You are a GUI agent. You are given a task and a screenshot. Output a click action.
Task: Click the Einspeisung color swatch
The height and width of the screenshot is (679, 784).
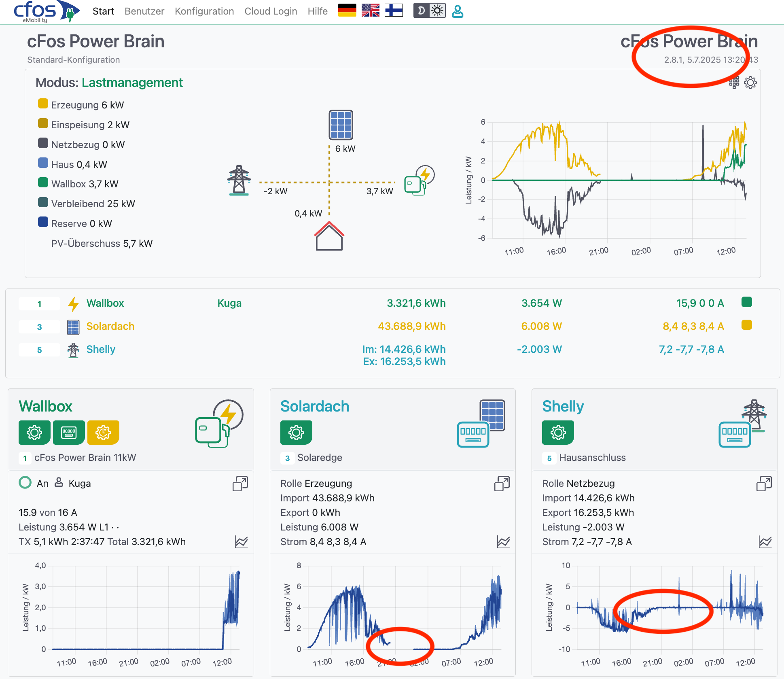coord(43,124)
